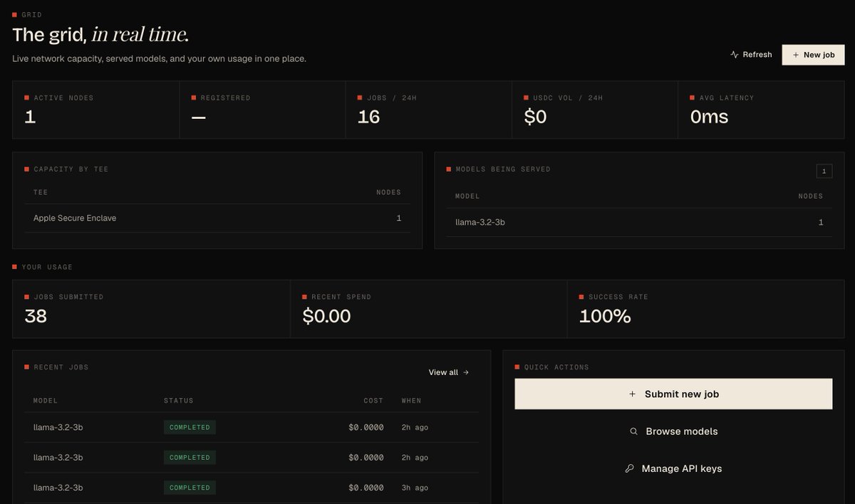Image resolution: width=855 pixels, height=504 pixels.
Task: Open the New job button
Action: 813,55
